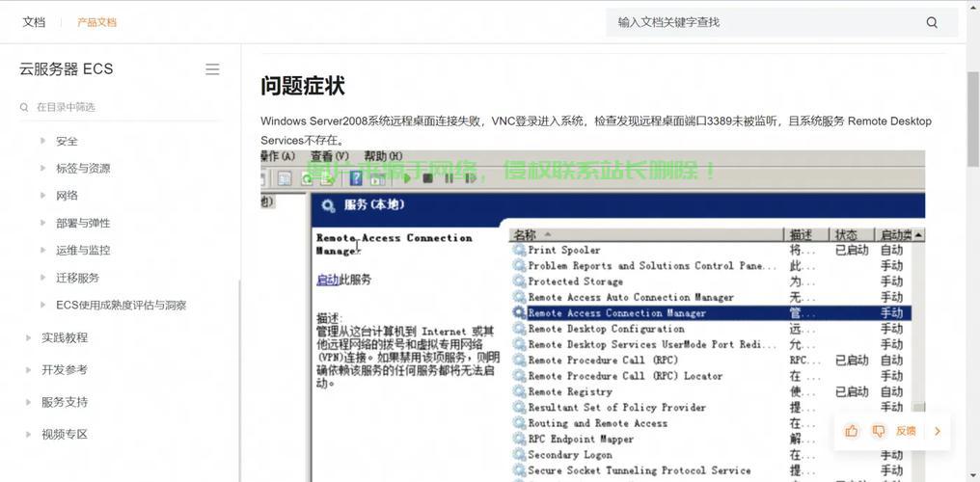Viewport: 980px width, 482px height.
Task: Click the services list scrollbar thumb
Action: click(x=918, y=408)
